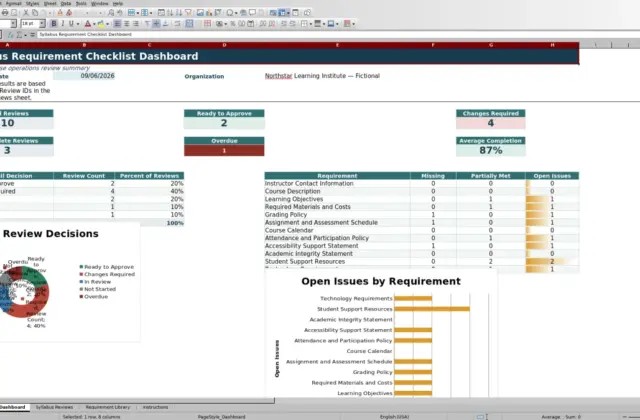Open the Format as Currency dropdown arrow
This screenshot has height=420, width=640.
coord(225,24)
